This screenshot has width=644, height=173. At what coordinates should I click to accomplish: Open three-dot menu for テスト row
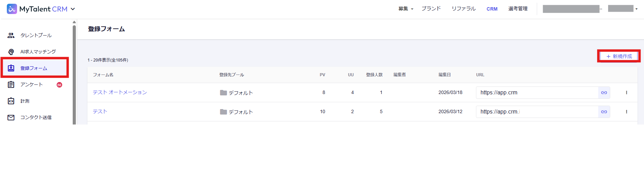pos(626,112)
